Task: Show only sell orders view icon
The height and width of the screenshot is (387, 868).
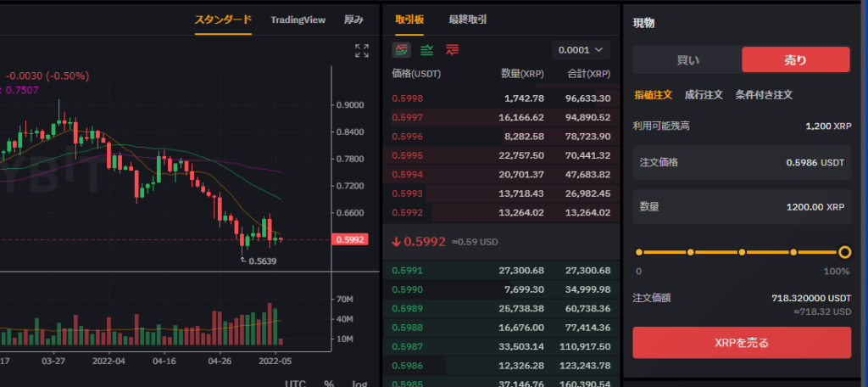Action: 453,50
